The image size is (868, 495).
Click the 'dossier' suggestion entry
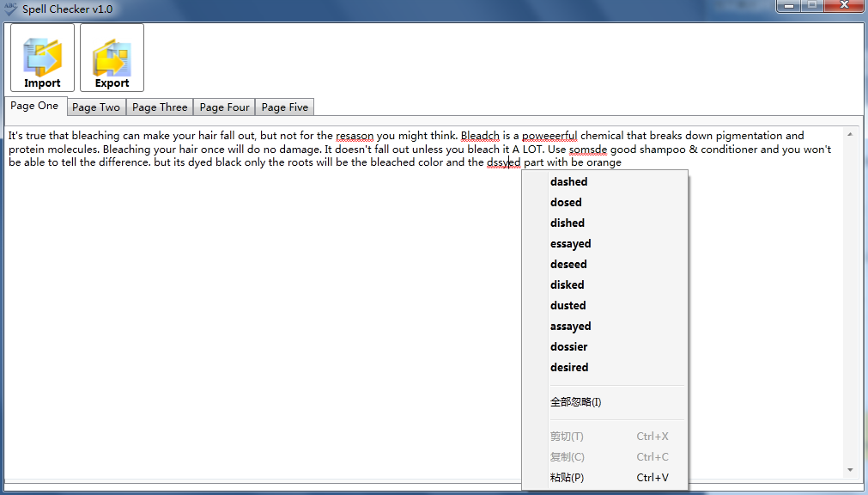coord(568,347)
